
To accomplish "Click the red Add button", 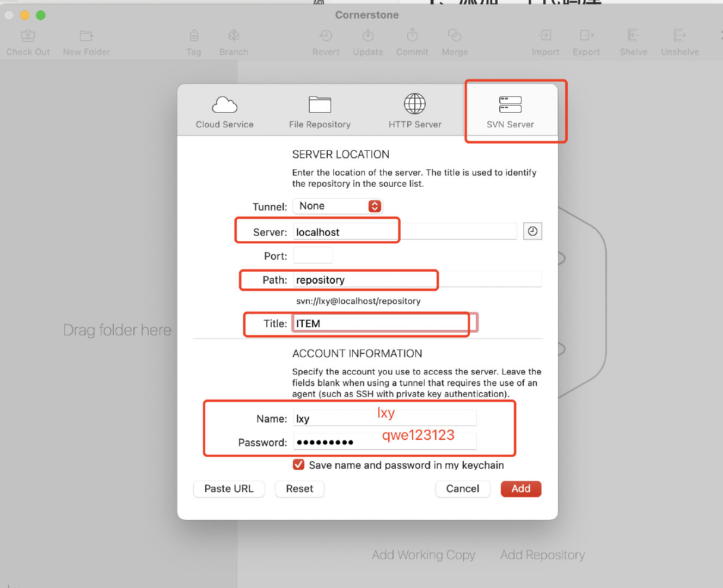I will tap(521, 489).
